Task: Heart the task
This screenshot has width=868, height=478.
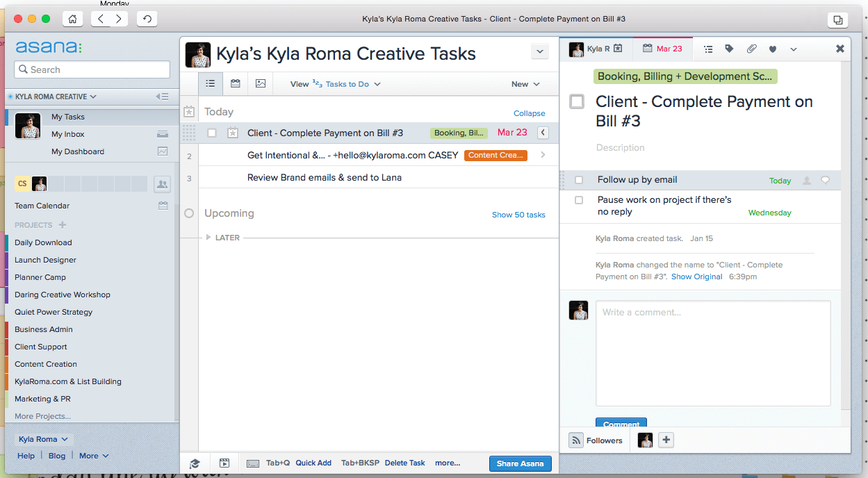Action: tap(772, 49)
